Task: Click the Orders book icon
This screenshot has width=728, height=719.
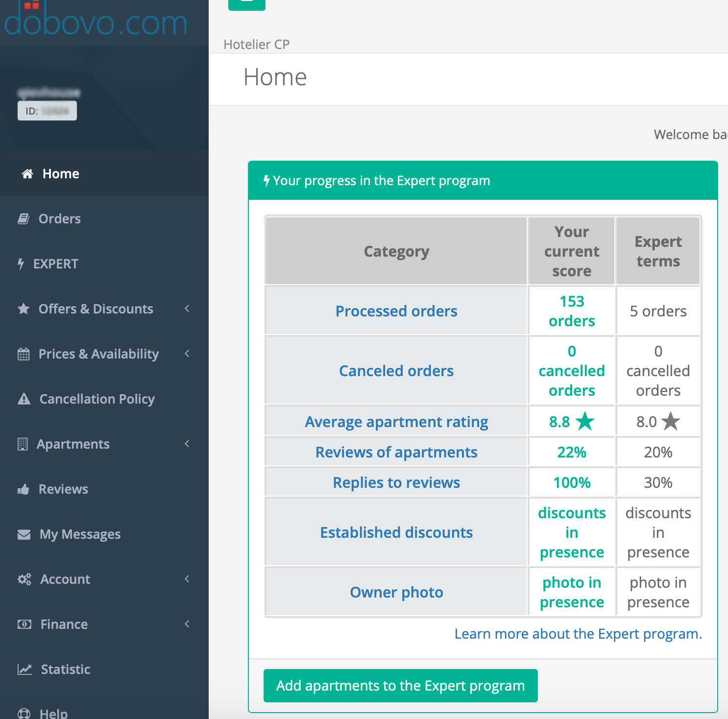Action: [24, 219]
